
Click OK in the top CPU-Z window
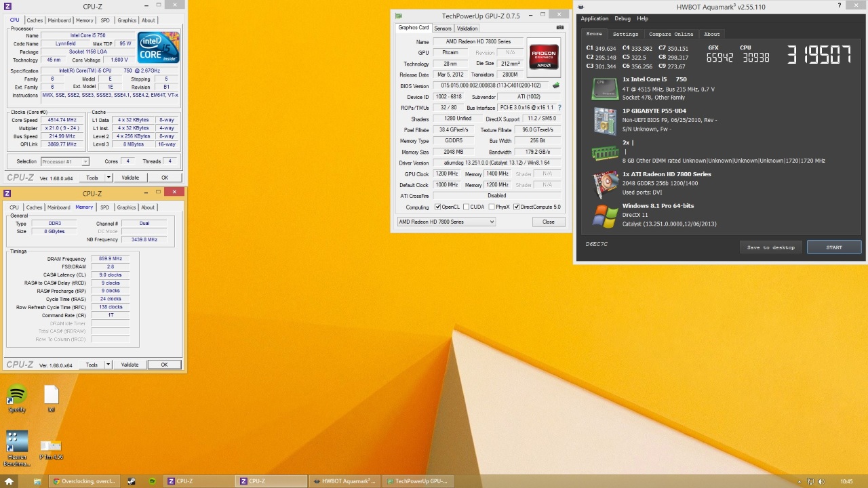click(x=164, y=178)
